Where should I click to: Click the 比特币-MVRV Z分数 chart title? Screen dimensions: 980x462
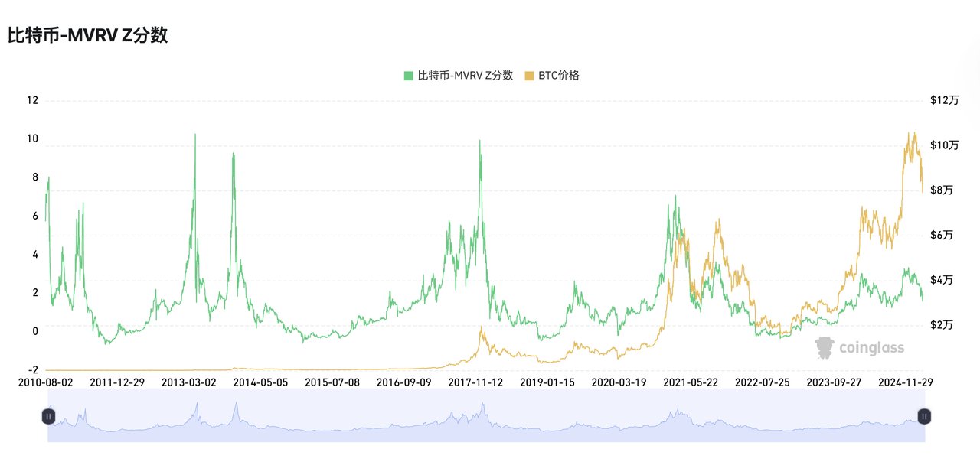87,35
